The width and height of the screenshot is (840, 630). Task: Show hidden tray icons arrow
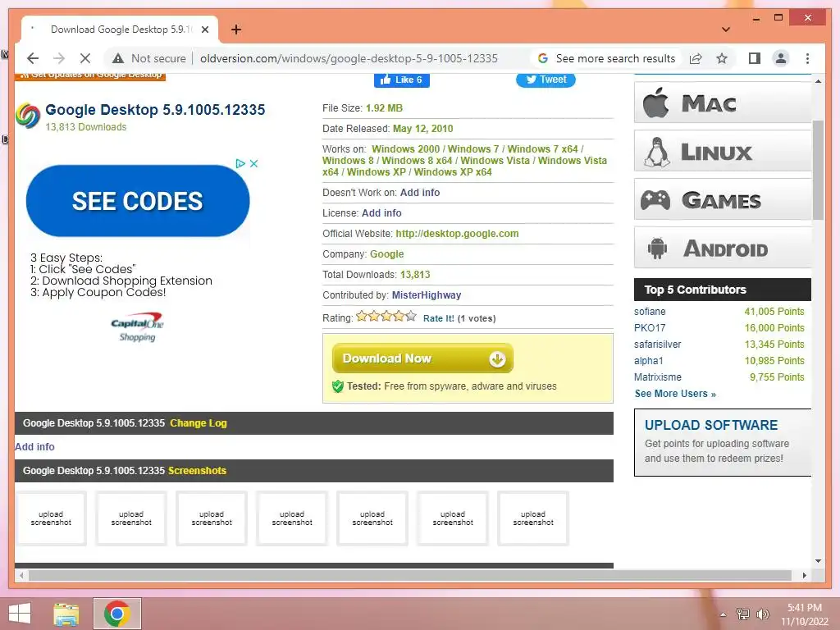[724, 614]
